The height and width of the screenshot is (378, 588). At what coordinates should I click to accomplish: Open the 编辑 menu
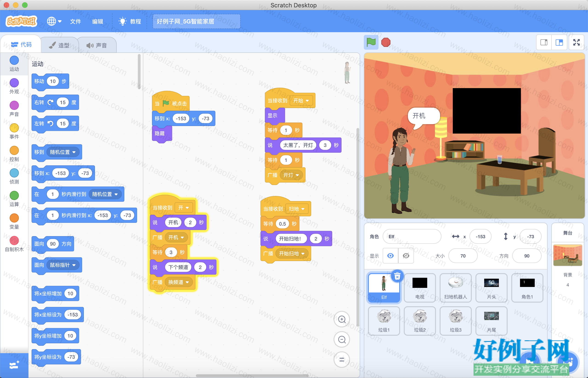(x=98, y=22)
